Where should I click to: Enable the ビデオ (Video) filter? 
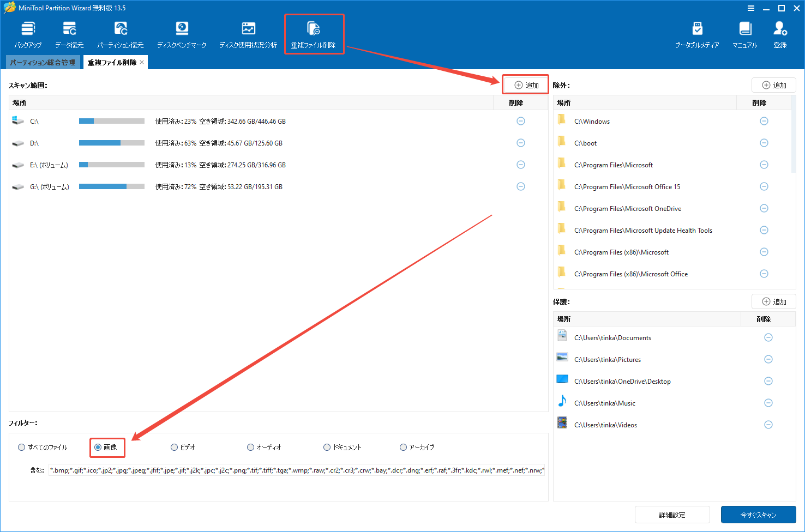click(x=173, y=447)
